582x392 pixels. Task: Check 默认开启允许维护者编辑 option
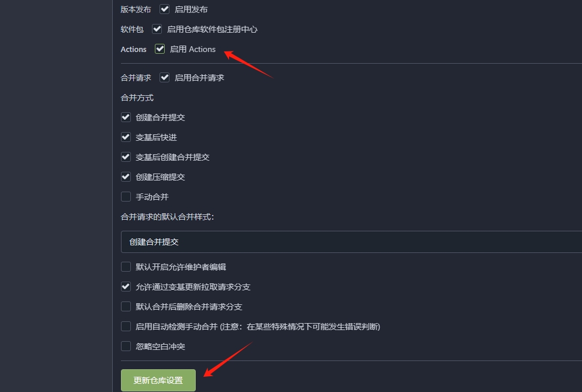click(126, 267)
